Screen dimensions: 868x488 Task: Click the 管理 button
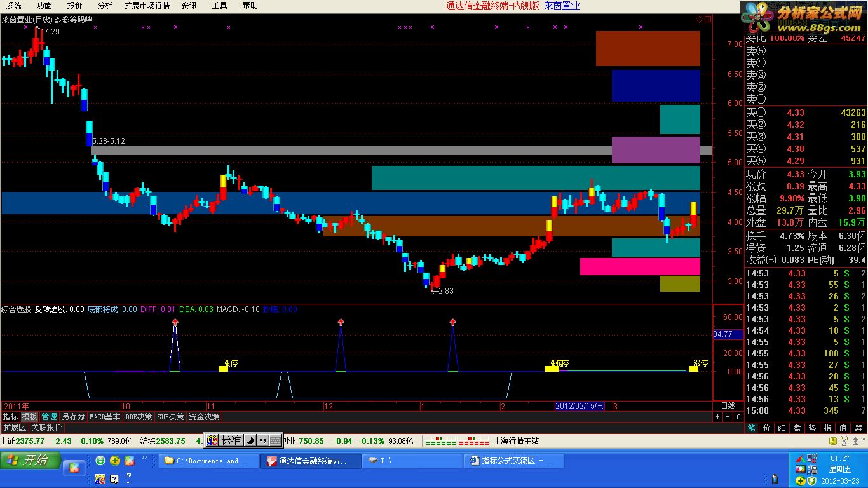[49, 417]
